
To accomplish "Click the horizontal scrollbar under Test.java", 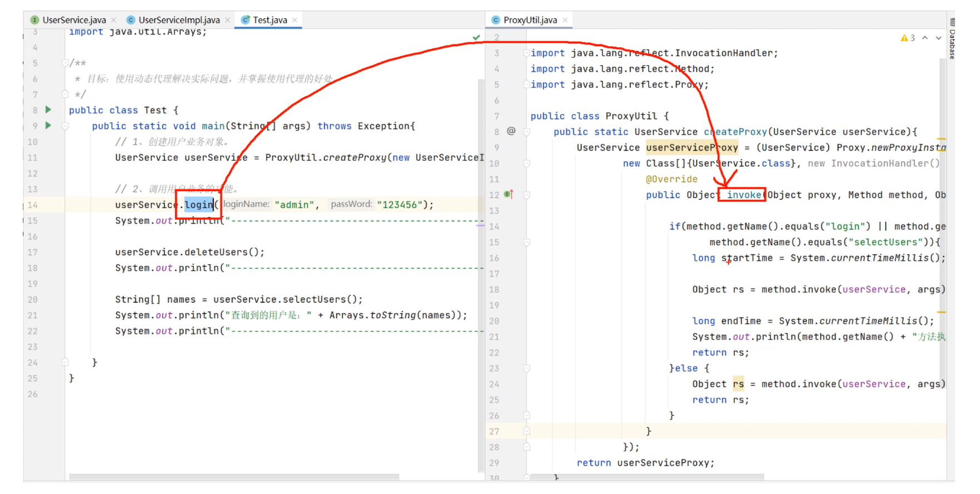I will (x=234, y=477).
